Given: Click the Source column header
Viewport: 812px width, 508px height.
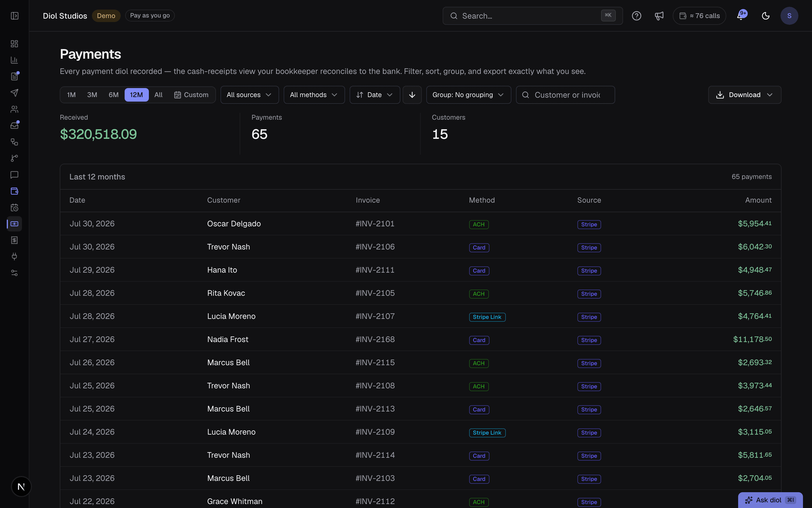Looking at the screenshot, I should tap(589, 200).
